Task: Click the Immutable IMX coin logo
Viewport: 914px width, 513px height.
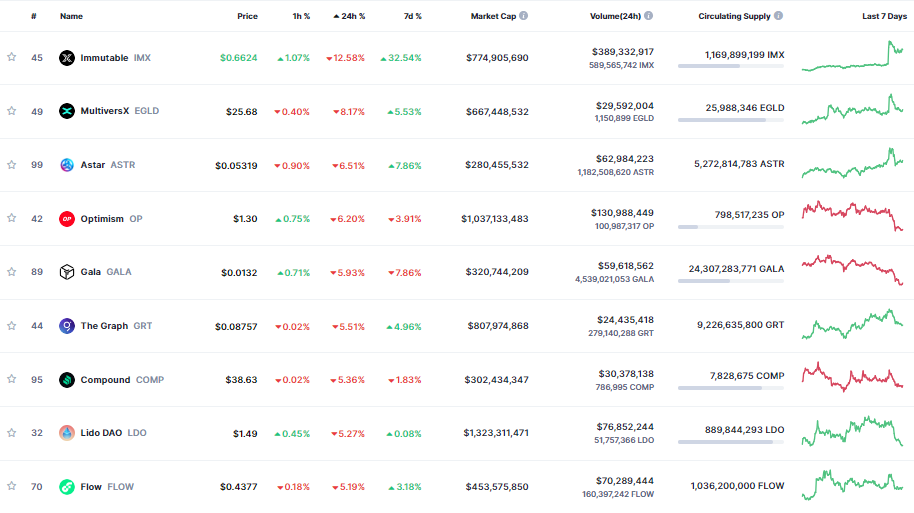Action: point(67,58)
